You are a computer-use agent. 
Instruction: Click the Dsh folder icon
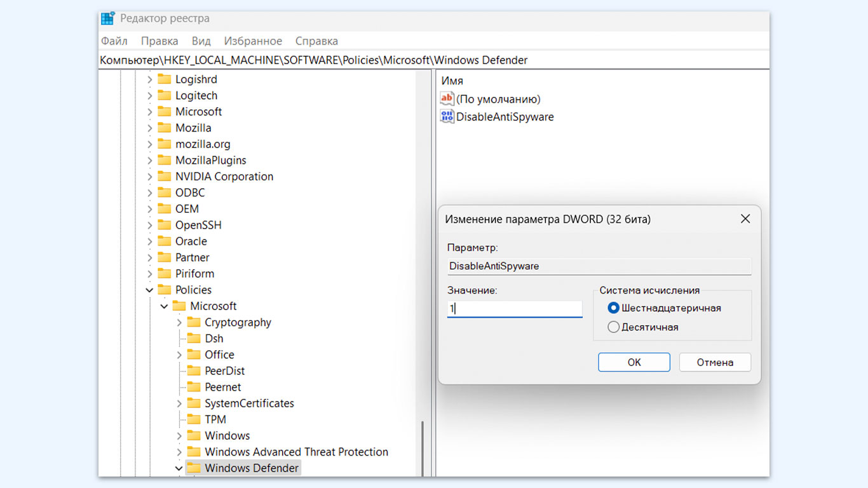pos(194,338)
